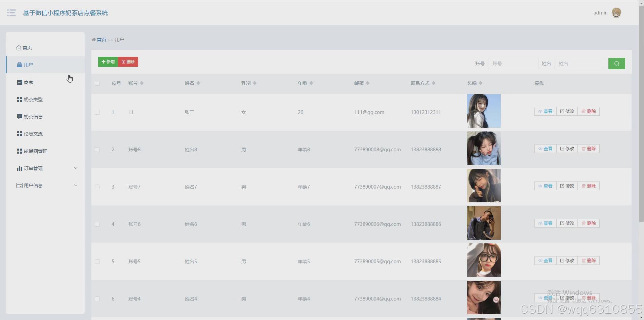Click the system title 基于微信小程序奶茶店点餐系统
Image resolution: width=644 pixels, height=320 pixels.
click(66, 13)
